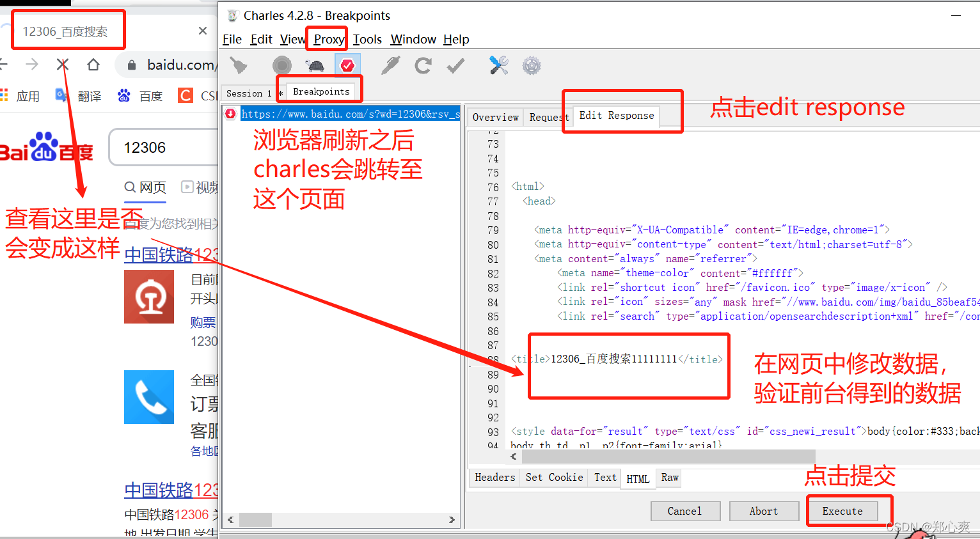Switch to the Headers view tab

494,478
